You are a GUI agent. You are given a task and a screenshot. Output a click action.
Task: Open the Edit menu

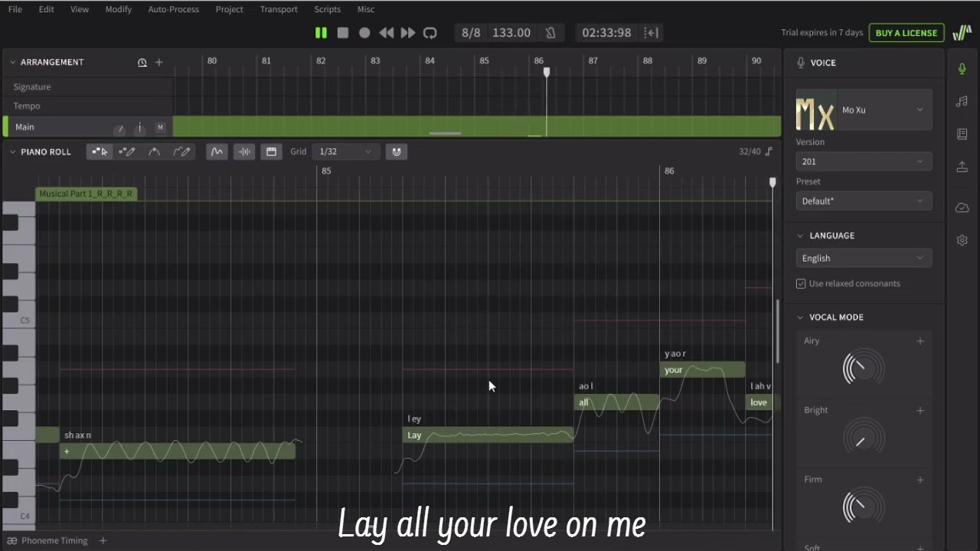[x=47, y=9]
